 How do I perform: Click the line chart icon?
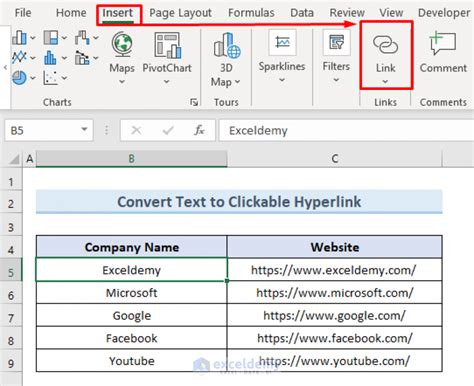(19, 58)
